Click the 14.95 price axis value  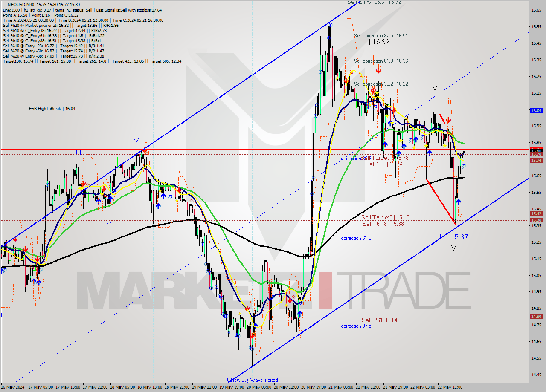click(536, 292)
